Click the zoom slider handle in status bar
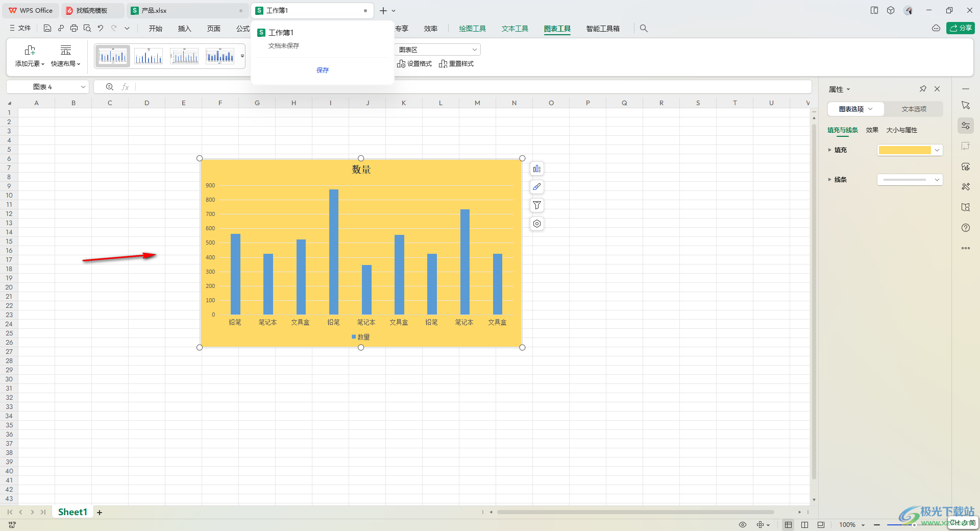Image resolution: width=980 pixels, height=531 pixels. pos(914,525)
